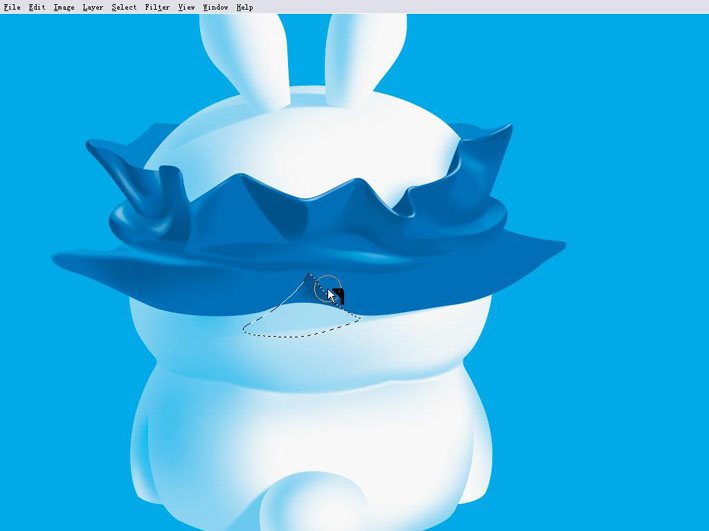The height and width of the screenshot is (531, 709).
Task: Open the Help menu
Action: (245, 7)
